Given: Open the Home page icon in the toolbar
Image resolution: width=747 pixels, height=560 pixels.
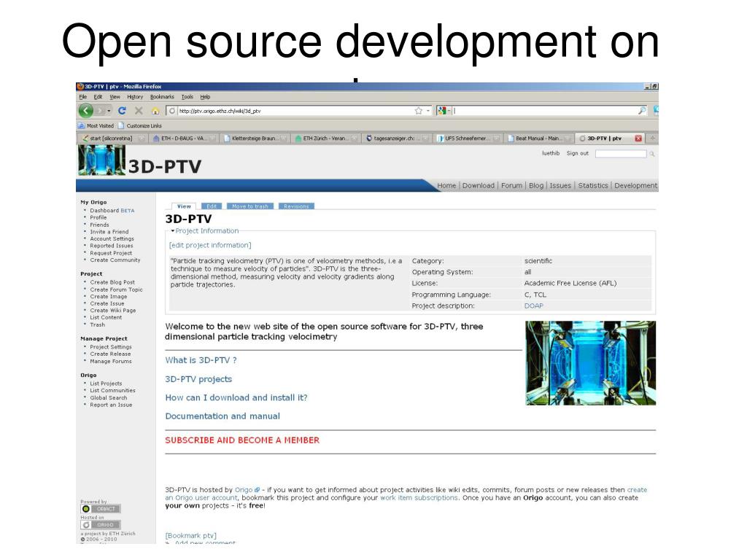Looking at the screenshot, I should coord(155,111).
